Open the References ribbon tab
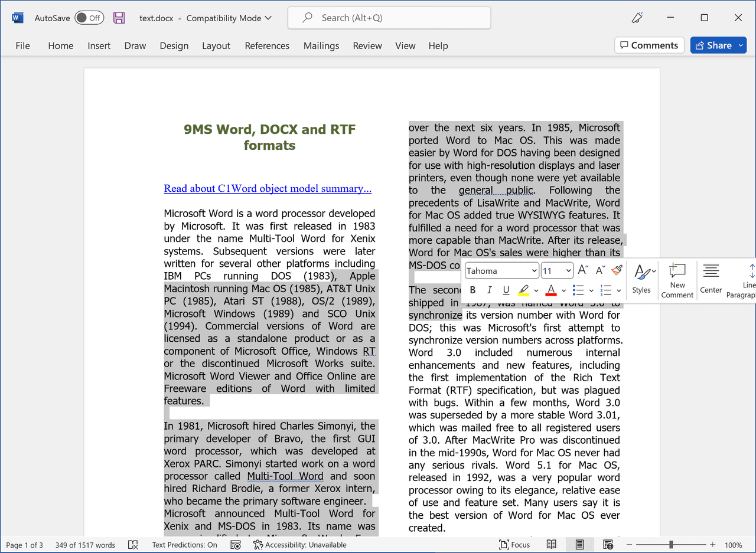 (x=267, y=45)
